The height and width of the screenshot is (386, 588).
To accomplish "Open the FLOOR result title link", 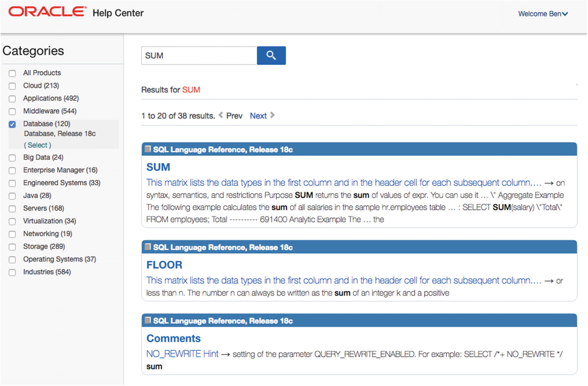I will pyautogui.click(x=164, y=265).
